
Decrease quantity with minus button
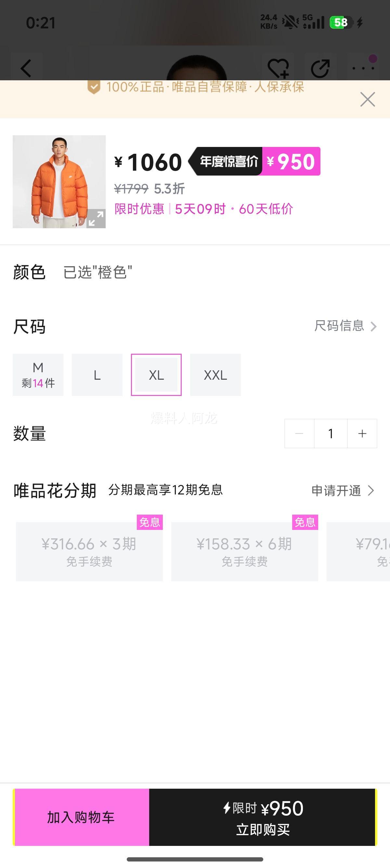tap(299, 434)
